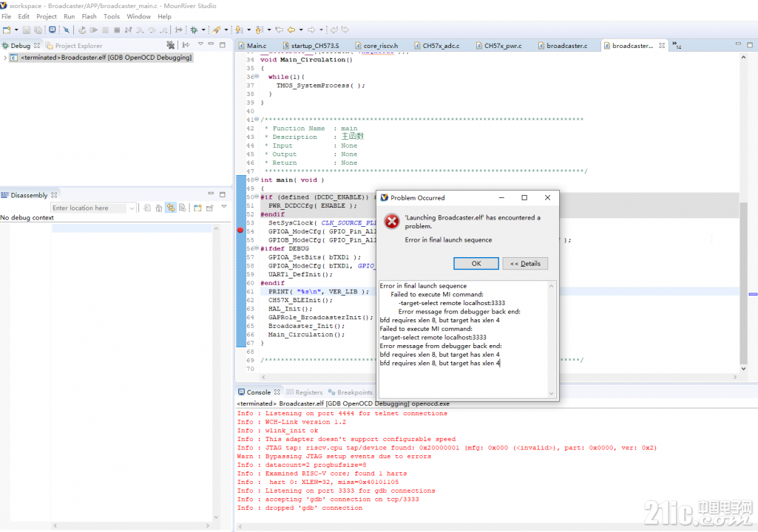This screenshot has width=758, height=532.
Task: Click the New file toolbar icon
Action: (x=7, y=30)
